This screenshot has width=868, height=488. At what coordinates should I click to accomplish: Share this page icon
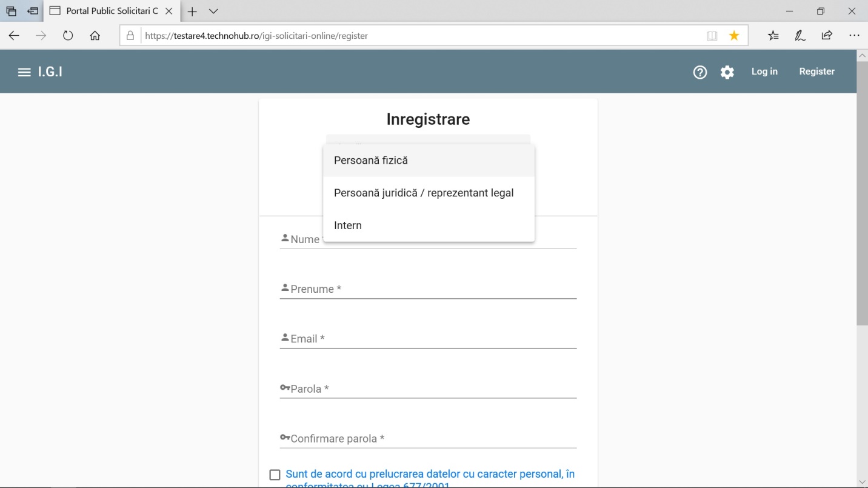(x=827, y=36)
